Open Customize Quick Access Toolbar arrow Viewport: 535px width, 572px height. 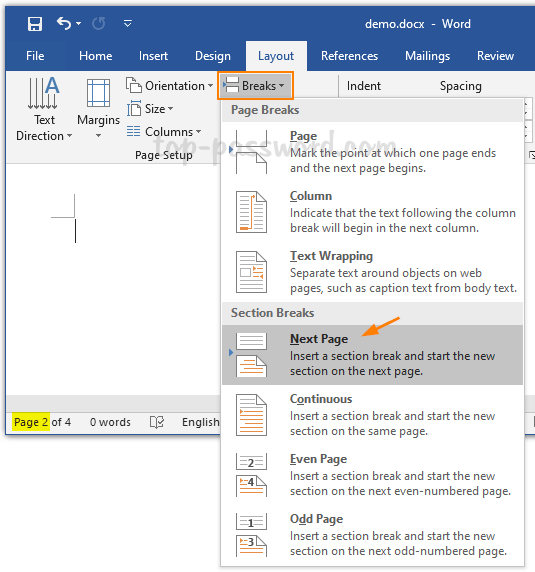(x=128, y=24)
